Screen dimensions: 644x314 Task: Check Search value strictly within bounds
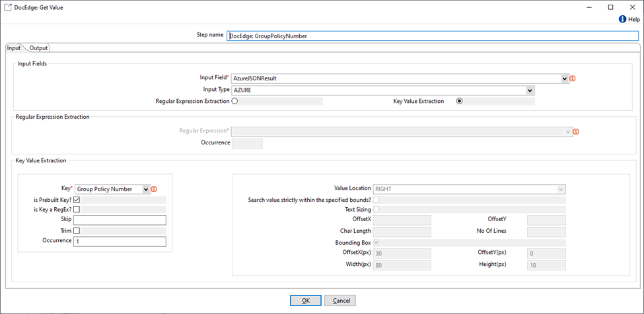376,199
